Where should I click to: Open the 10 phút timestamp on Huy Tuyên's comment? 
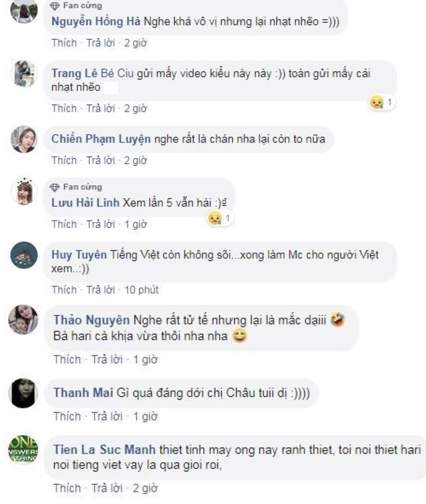click(x=142, y=290)
